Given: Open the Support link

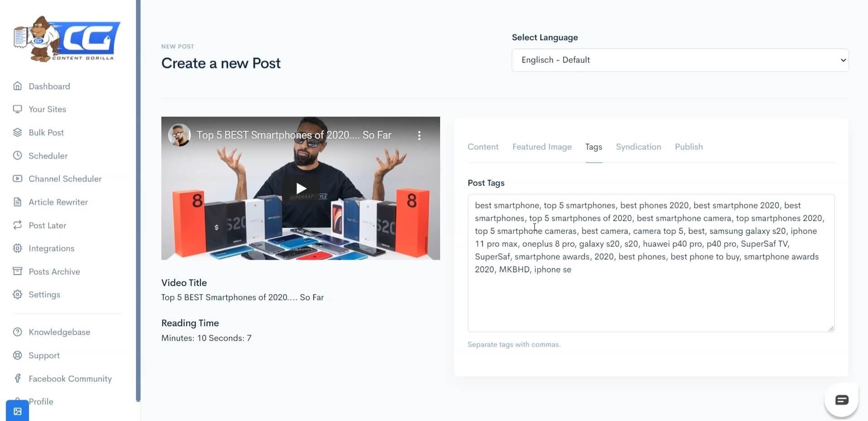Looking at the screenshot, I should [x=44, y=355].
